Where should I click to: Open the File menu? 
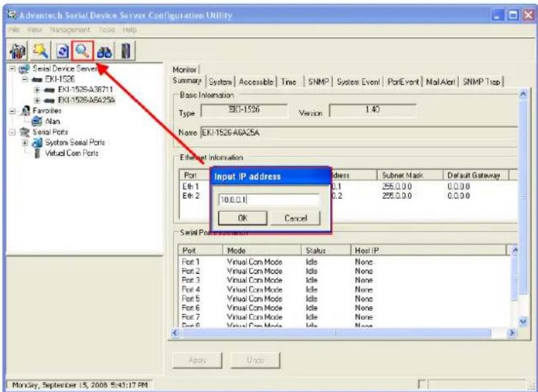coord(14,30)
